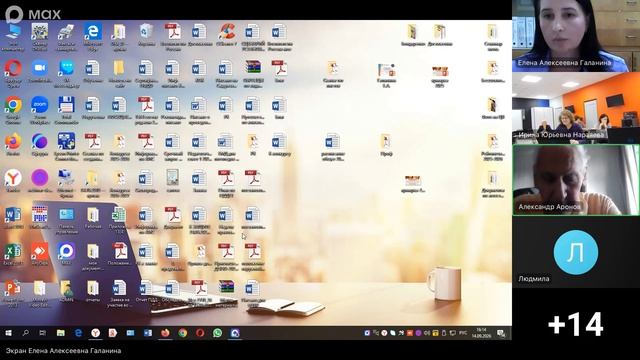This screenshot has height=360, width=640.
Task: Open File Explorer from the taskbar
Action: tap(60, 333)
